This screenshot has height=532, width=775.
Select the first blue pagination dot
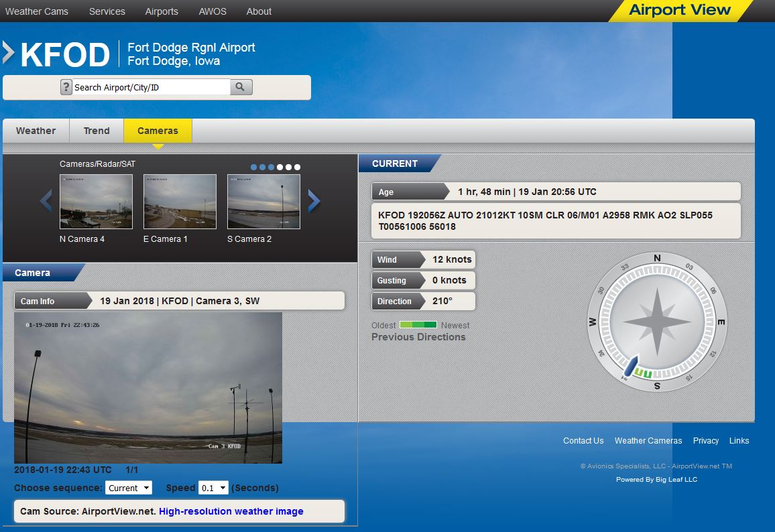coord(253,167)
